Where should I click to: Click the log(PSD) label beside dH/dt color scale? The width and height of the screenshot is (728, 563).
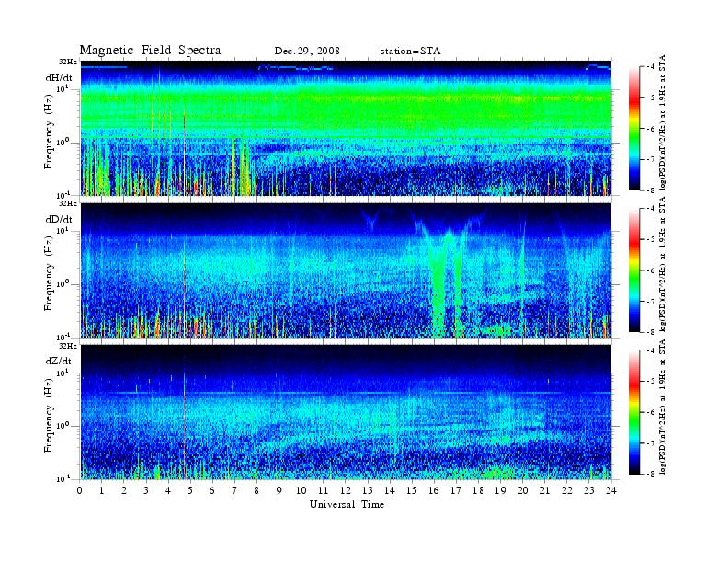(x=663, y=122)
